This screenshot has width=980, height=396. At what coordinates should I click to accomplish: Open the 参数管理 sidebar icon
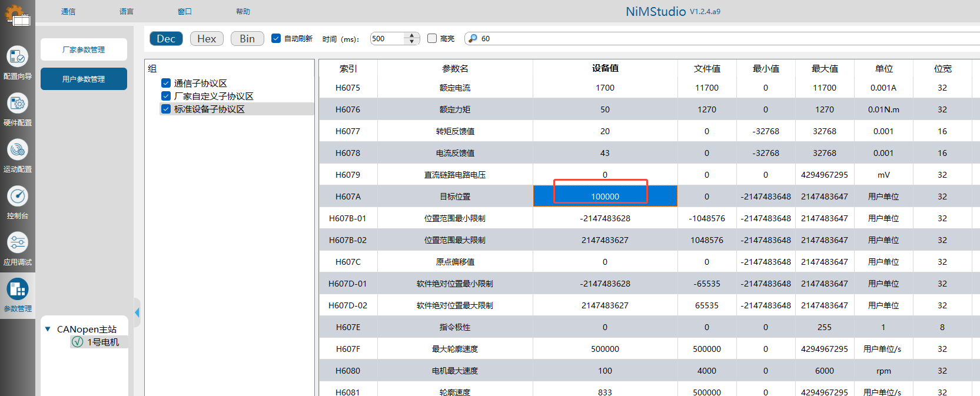coord(18,289)
